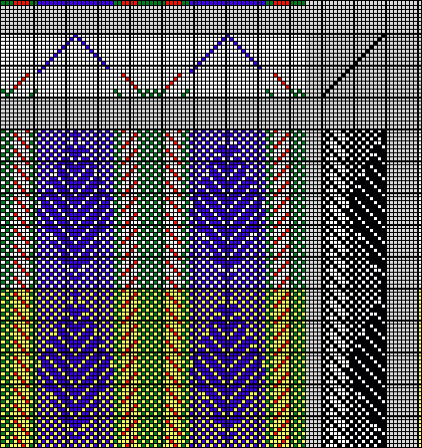The height and width of the screenshot is (448, 422).
Task: Click the first red block in the top color bar
Action: coord(21,2)
